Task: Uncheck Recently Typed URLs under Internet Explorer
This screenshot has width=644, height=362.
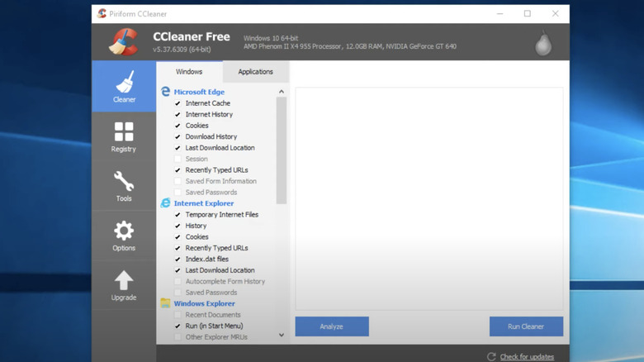Action: click(178, 248)
